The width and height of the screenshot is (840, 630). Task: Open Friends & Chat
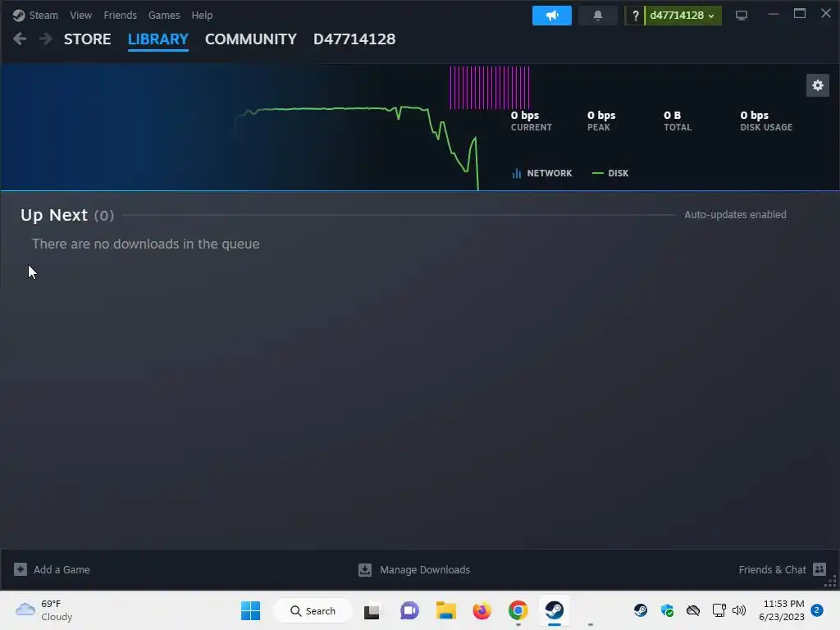tap(782, 569)
